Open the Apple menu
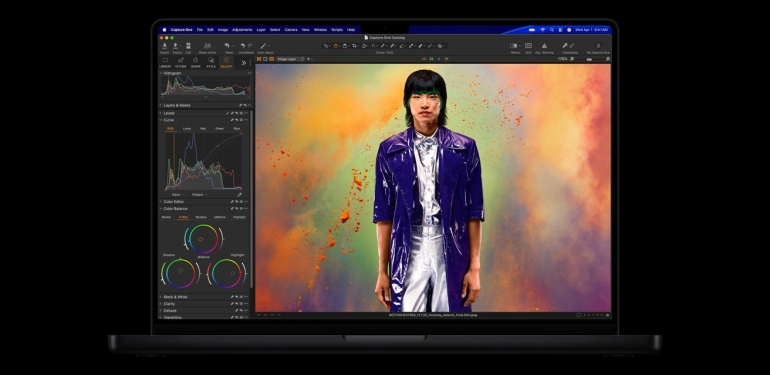 165,30
